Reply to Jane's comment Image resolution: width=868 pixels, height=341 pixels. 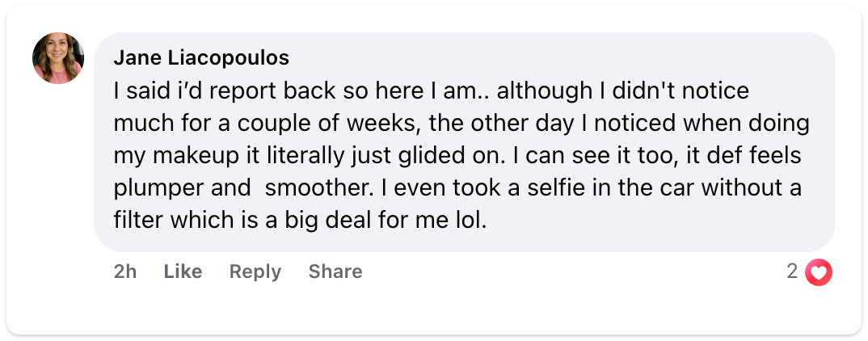coord(255,272)
